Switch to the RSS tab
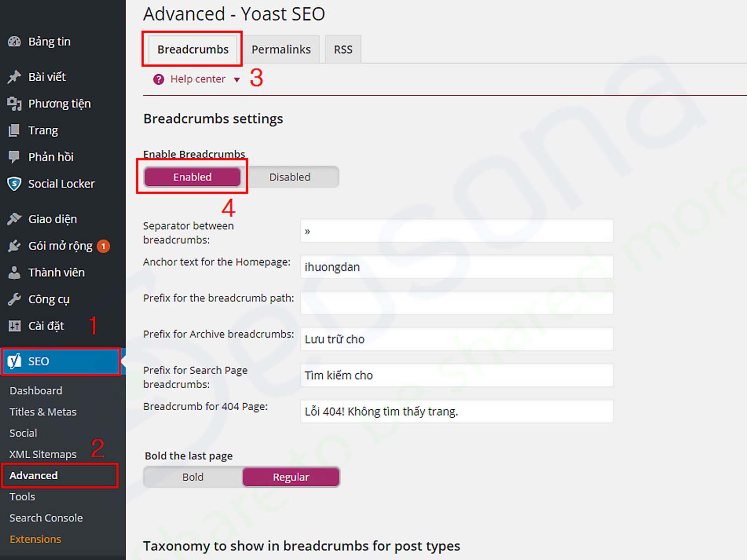The height and width of the screenshot is (560, 747). click(x=343, y=49)
